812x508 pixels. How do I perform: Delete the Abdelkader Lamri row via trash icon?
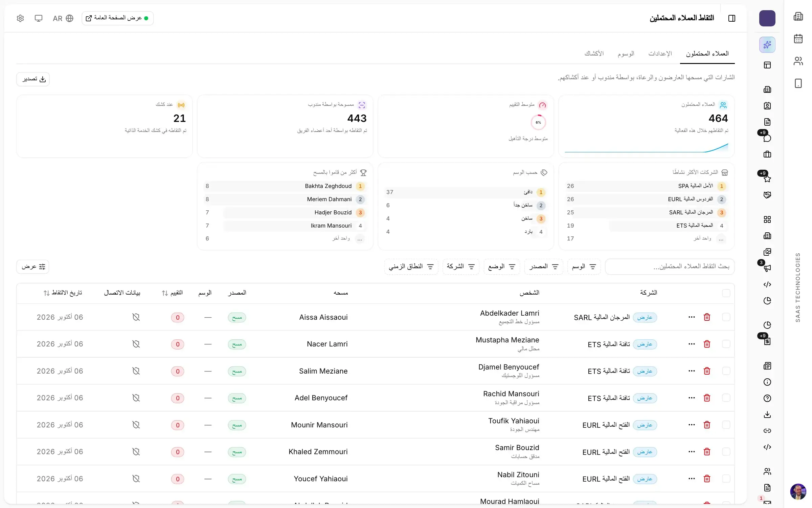coord(707,317)
